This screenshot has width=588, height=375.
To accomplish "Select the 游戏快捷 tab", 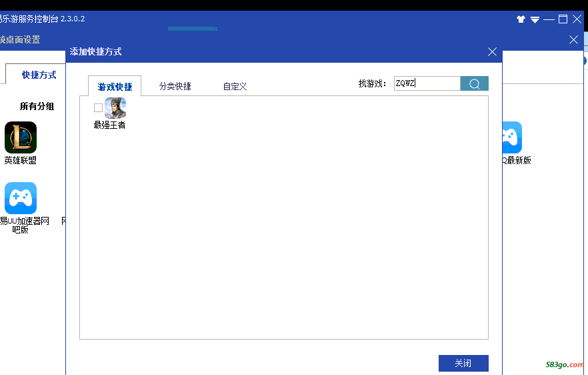I will [115, 87].
